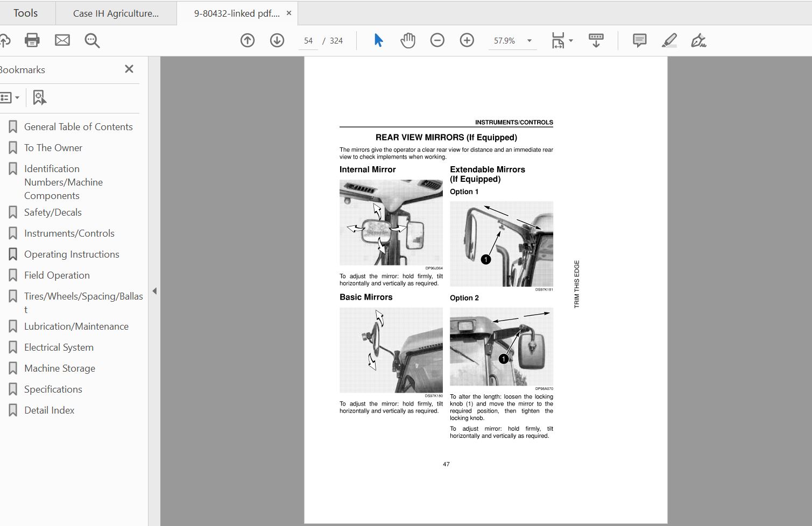
Task: Click the page number field showing 54
Action: pos(308,41)
